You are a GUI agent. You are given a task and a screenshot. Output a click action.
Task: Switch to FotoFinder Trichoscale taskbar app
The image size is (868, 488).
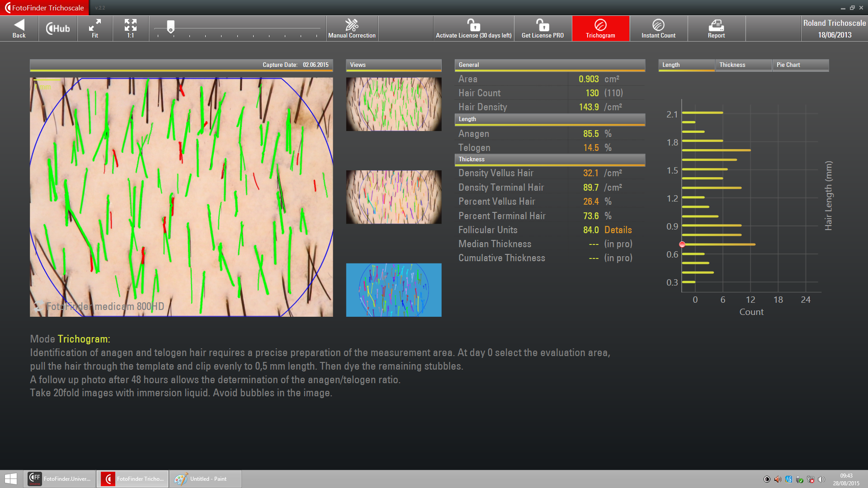(x=132, y=479)
